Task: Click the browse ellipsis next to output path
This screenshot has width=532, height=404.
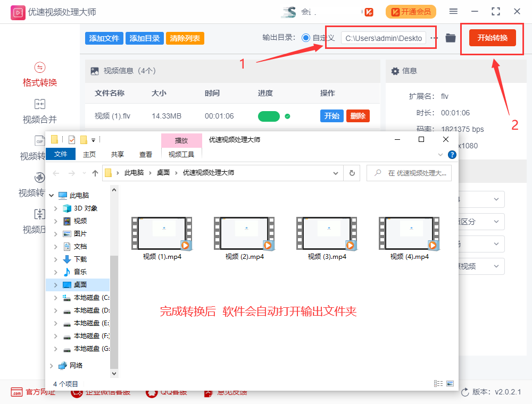Action: click(434, 38)
